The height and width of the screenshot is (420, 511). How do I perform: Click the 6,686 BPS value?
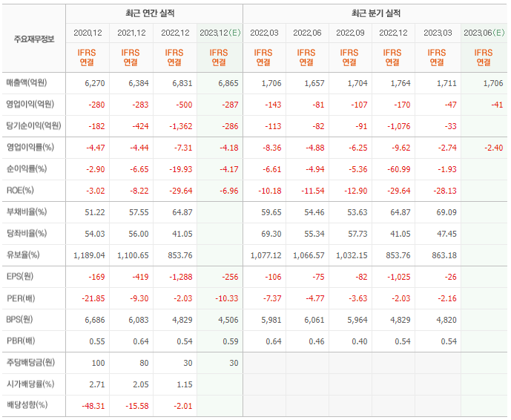coord(95,321)
